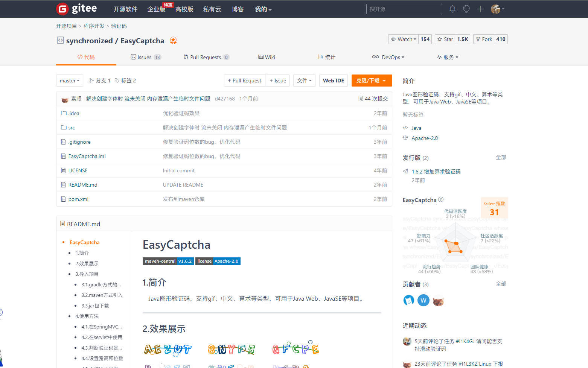Toggle Watch status for the repository
This screenshot has width=588, height=368.
(x=403, y=39)
